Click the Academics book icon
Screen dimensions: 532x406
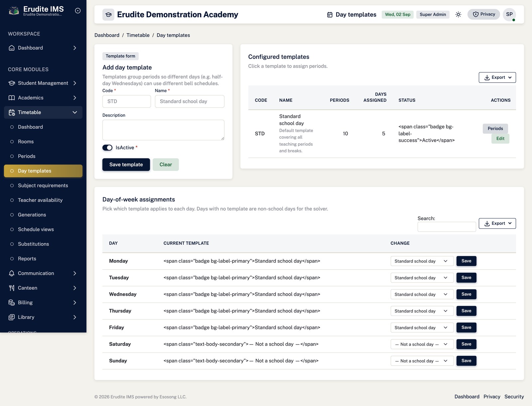click(12, 98)
